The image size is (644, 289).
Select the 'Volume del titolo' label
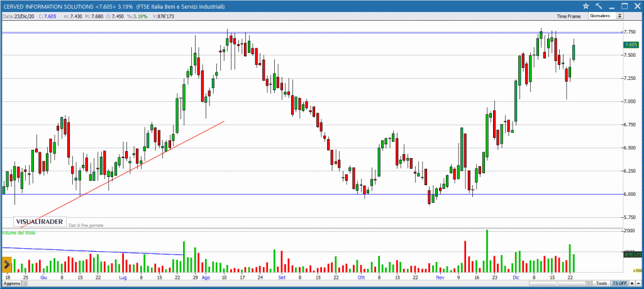18,233
